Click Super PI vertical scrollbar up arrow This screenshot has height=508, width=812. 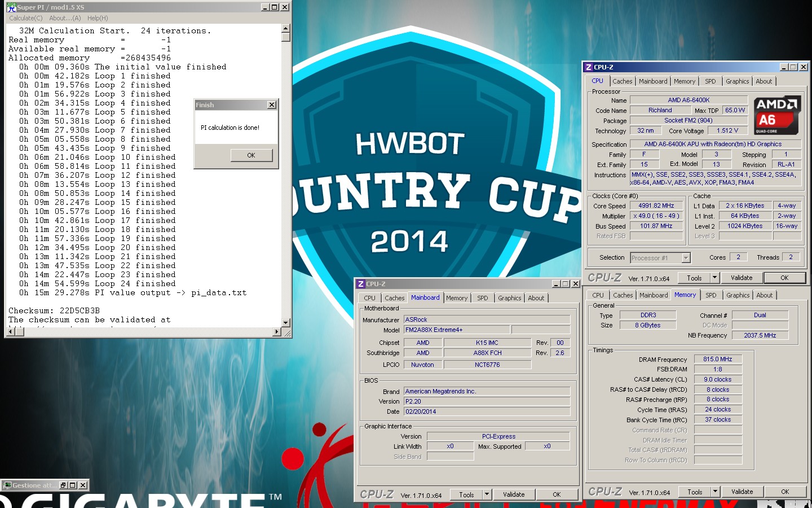[x=285, y=28]
